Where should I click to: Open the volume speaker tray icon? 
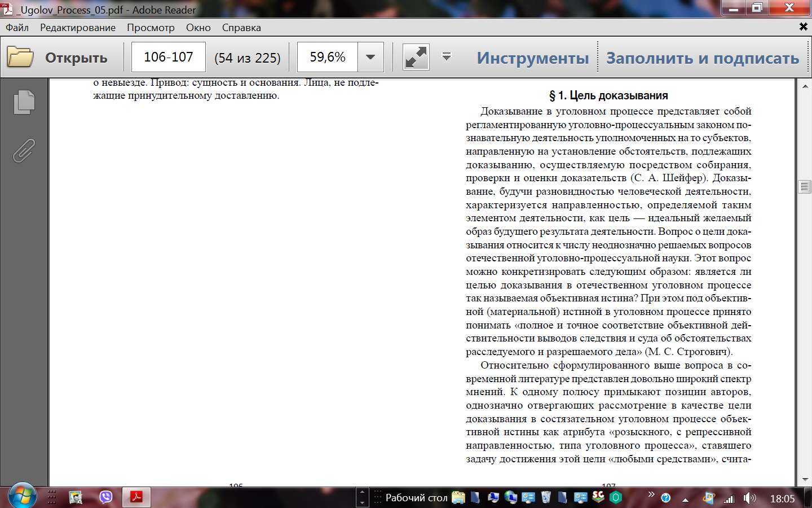pyautogui.click(x=749, y=498)
